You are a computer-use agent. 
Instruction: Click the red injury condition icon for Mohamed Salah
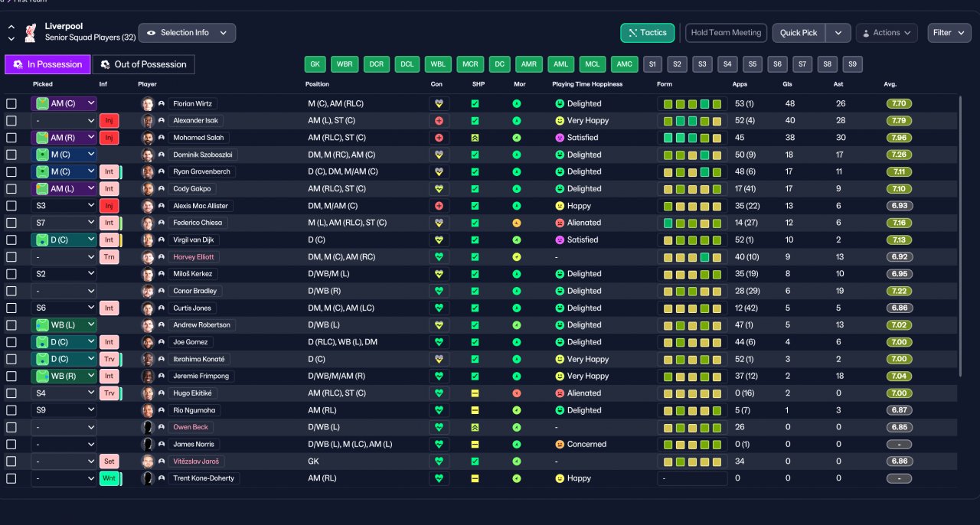tap(439, 138)
